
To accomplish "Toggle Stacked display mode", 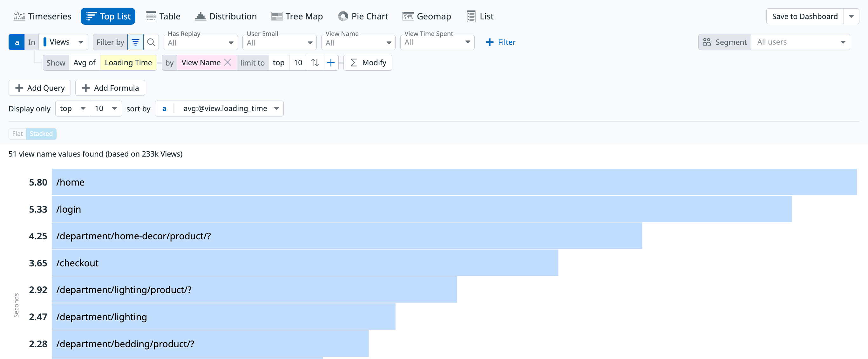I will click(41, 134).
